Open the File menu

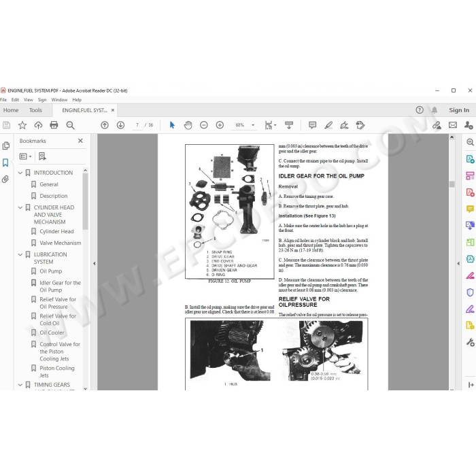click(x=3, y=99)
